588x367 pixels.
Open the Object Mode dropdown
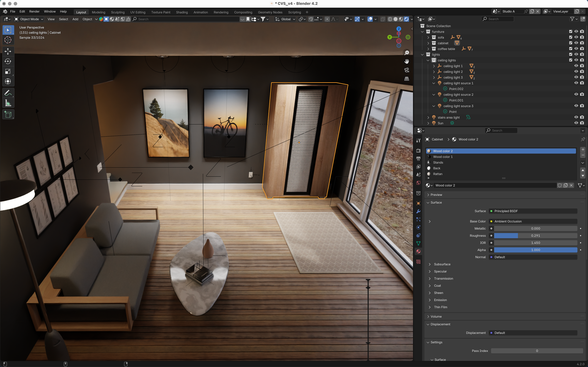click(x=29, y=19)
